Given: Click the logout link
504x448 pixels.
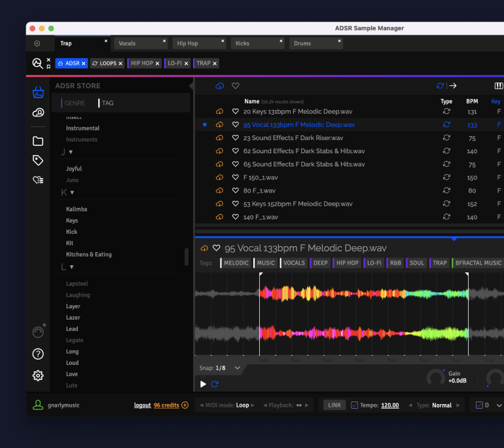Looking at the screenshot, I should click(x=142, y=405).
